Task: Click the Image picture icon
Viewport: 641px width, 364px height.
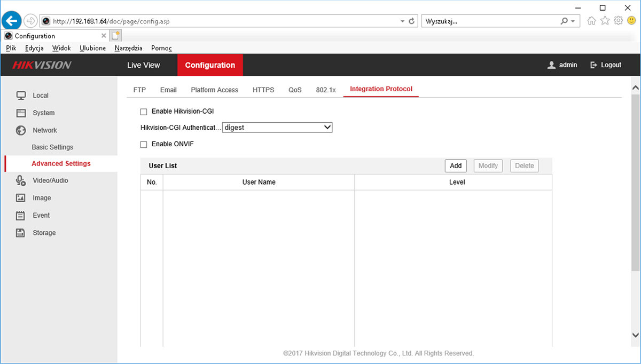Action: 21,198
